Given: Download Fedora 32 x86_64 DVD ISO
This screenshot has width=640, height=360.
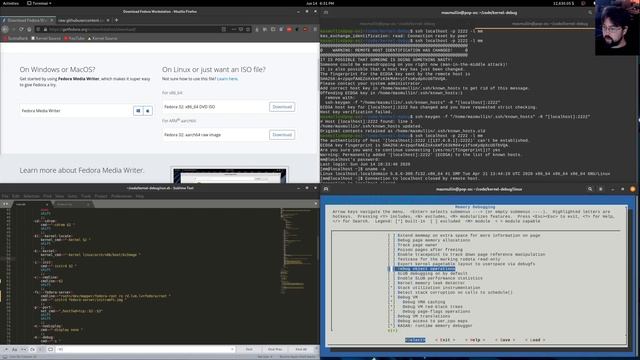Looking at the screenshot, I should 282,107.
